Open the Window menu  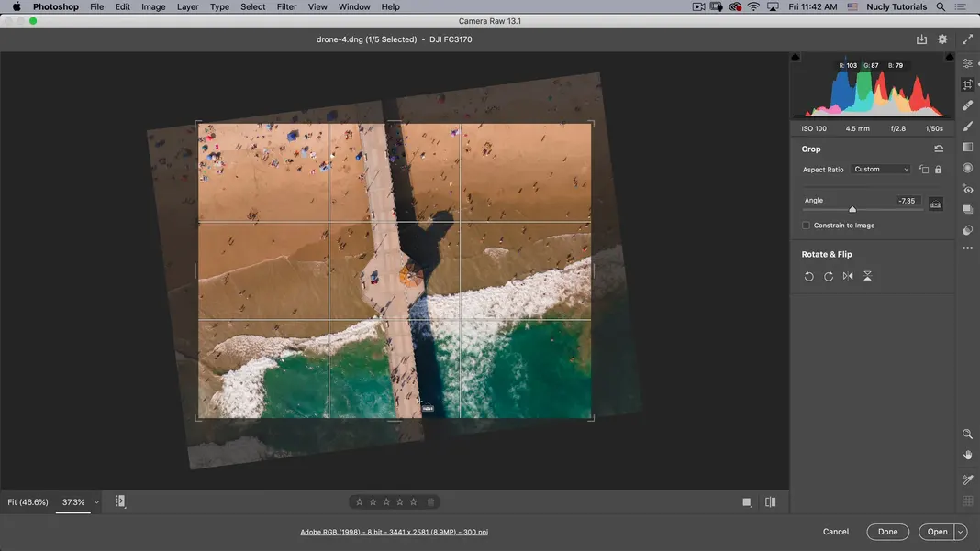[x=354, y=6]
